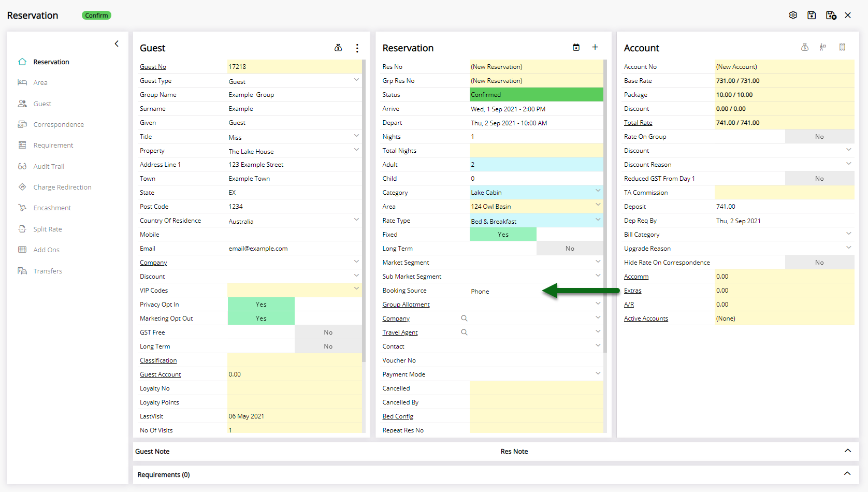This screenshot has width=868, height=492.
Task: Open the Active Accounts link
Action: tap(646, 319)
